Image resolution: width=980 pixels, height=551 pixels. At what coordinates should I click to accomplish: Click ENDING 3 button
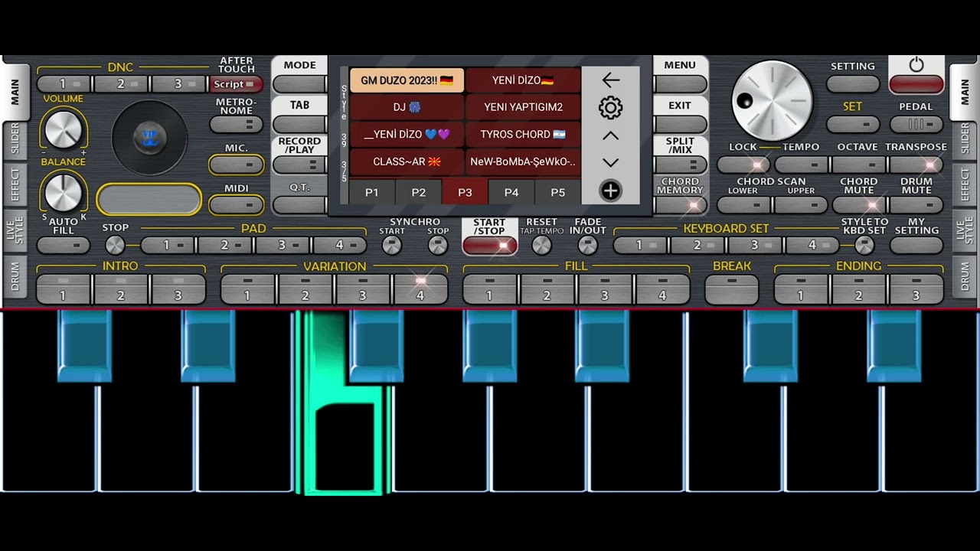pyautogui.click(x=916, y=289)
